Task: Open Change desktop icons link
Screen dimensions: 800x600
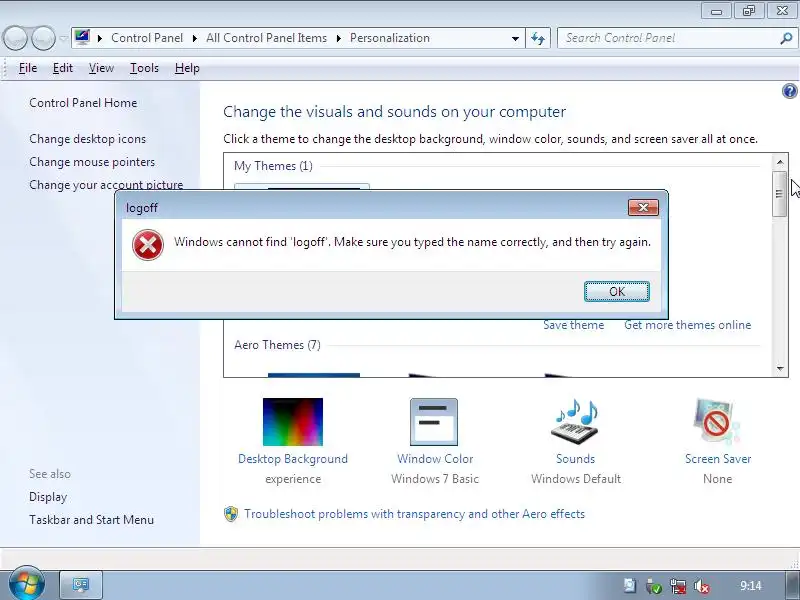Action: coord(87,139)
